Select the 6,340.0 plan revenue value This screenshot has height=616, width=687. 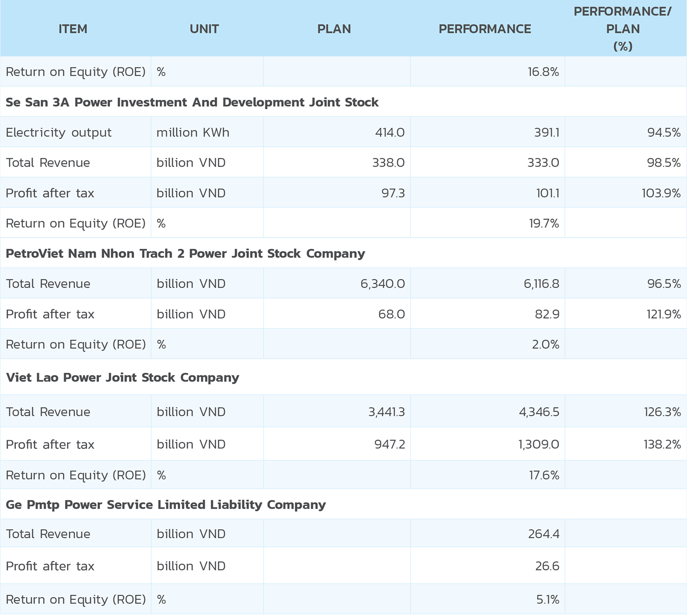[x=383, y=284]
